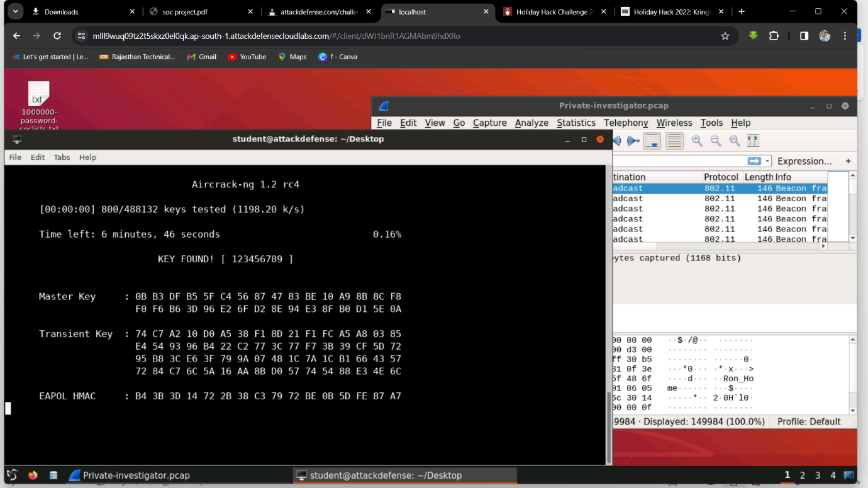Click the Wireshark zoom in magnifier icon
The width and height of the screenshot is (868, 488).
pos(697,141)
